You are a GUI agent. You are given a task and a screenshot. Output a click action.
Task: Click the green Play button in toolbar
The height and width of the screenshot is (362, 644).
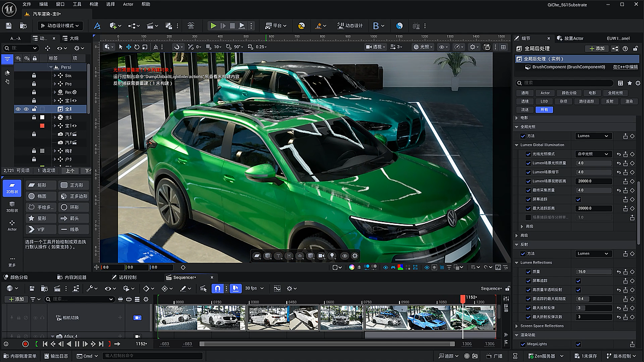click(x=213, y=26)
